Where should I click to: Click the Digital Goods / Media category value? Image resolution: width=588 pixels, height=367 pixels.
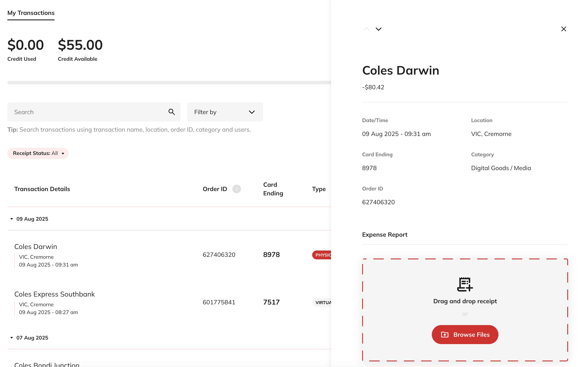(501, 168)
